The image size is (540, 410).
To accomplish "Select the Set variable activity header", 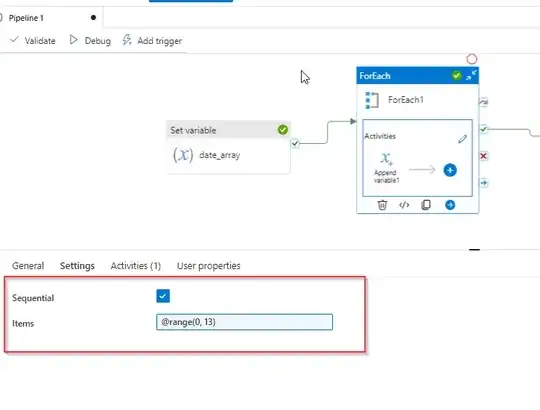I will click(228, 130).
